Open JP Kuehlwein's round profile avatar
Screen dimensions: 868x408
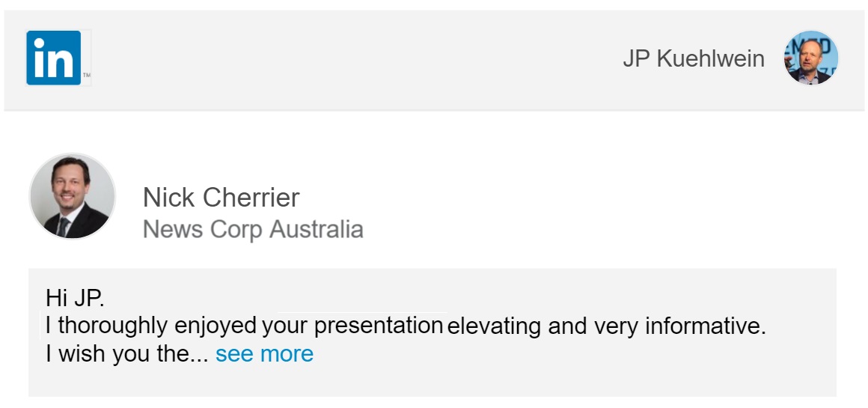pos(810,58)
